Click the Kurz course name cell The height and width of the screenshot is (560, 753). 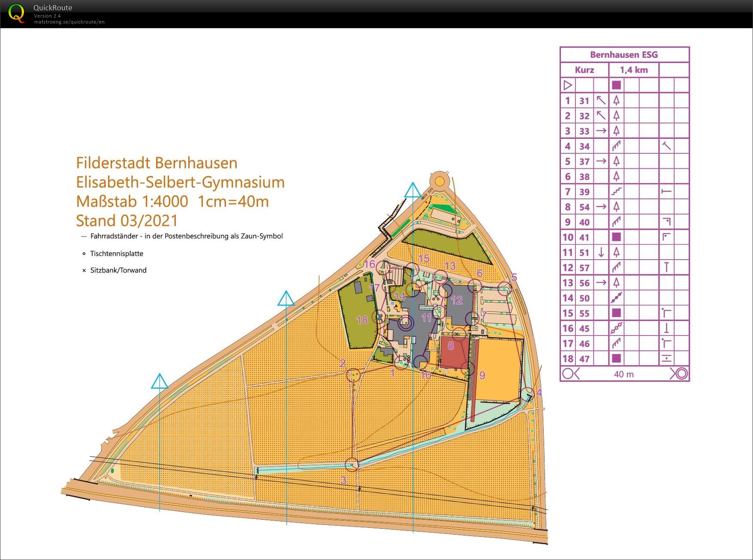[x=584, y=70]
